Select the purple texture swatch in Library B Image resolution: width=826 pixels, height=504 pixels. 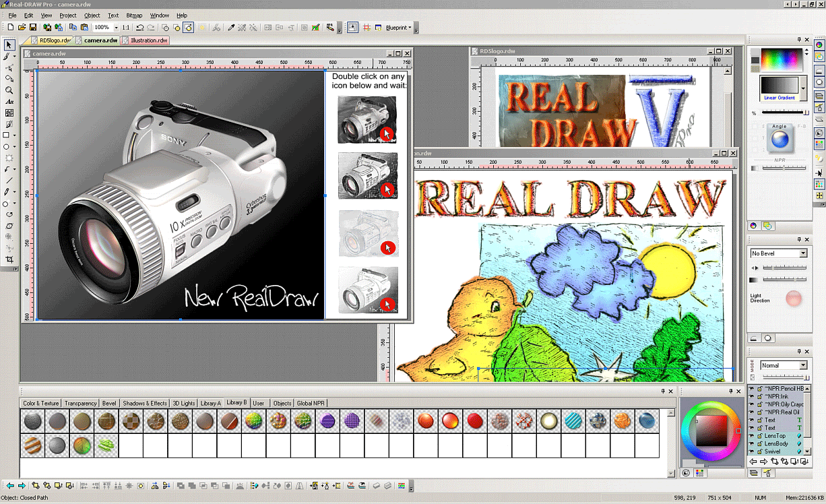(327, 420)
